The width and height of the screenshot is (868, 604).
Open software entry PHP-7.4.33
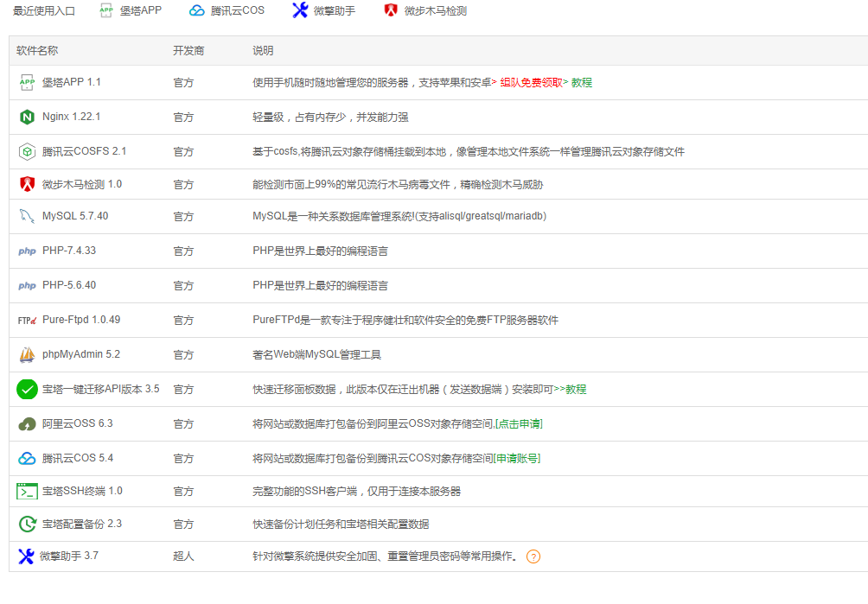(x=69, y=251)
